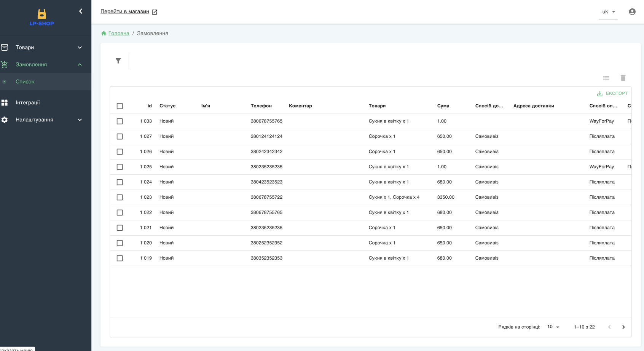Click the list view columns icon

606,78
